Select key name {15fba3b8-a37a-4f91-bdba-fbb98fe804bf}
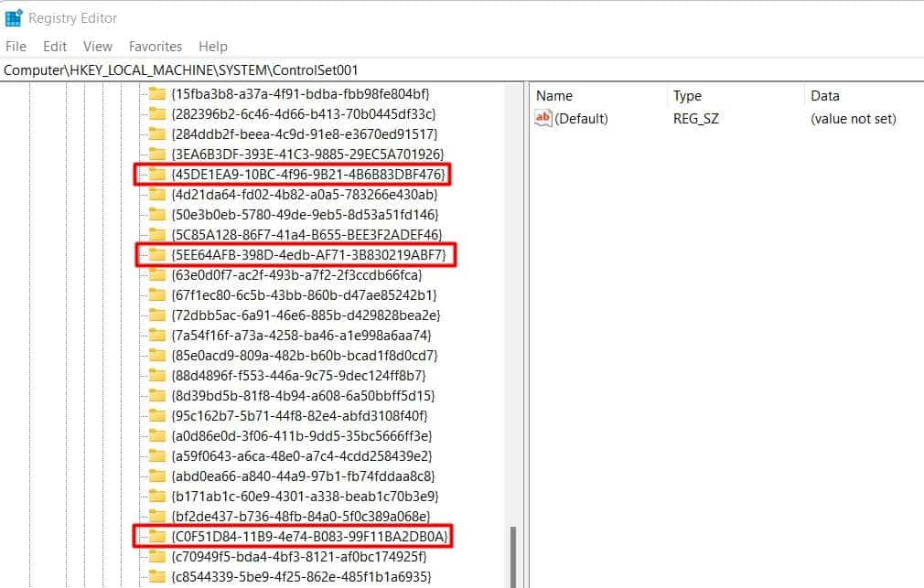Screen dimensions: 924x588 [x=301, y=93]
